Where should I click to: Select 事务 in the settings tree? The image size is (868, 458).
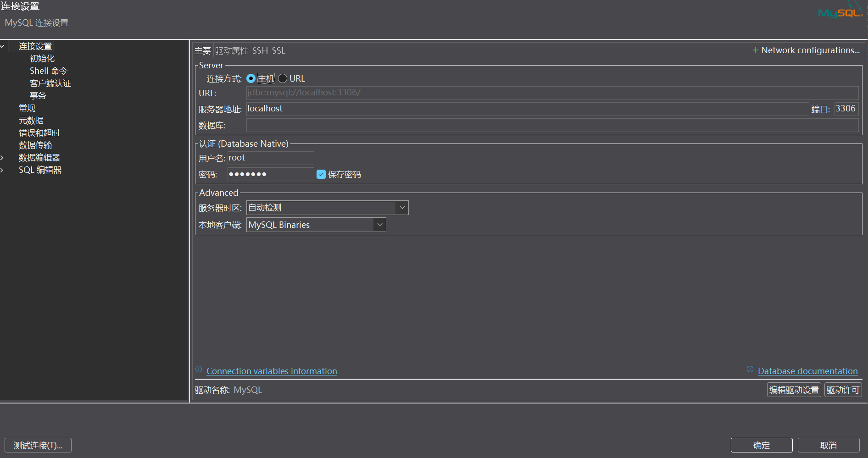tap(38, 96)
